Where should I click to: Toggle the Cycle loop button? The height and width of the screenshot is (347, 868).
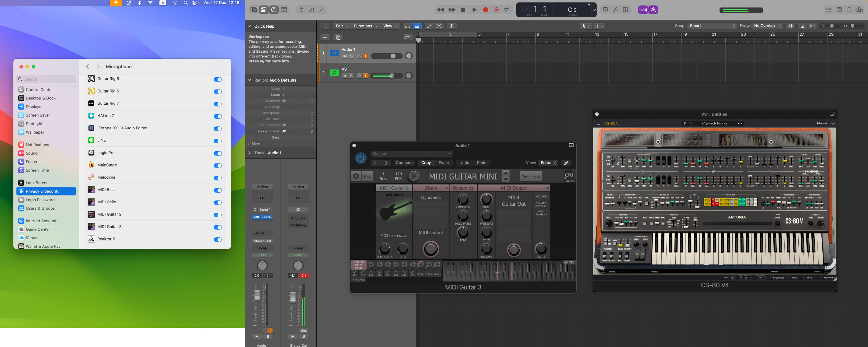click(x=507, y=10)
